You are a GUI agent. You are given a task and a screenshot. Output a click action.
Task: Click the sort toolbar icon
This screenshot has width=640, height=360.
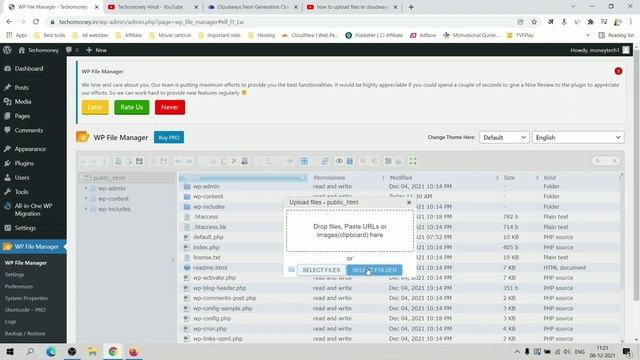click(x=399, y=161)
